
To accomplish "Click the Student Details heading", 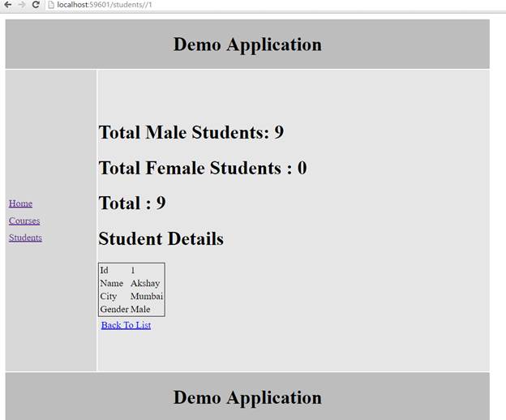I will [x=161, y=238].
